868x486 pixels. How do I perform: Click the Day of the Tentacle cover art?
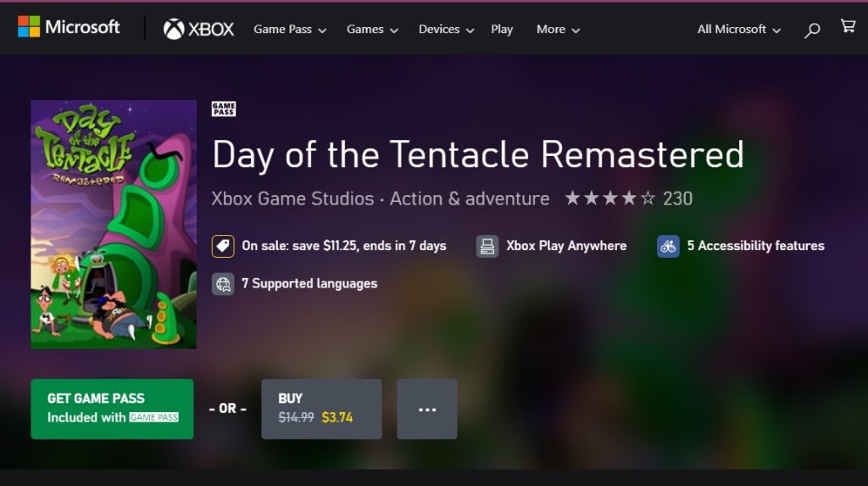[x=114, y=224]
